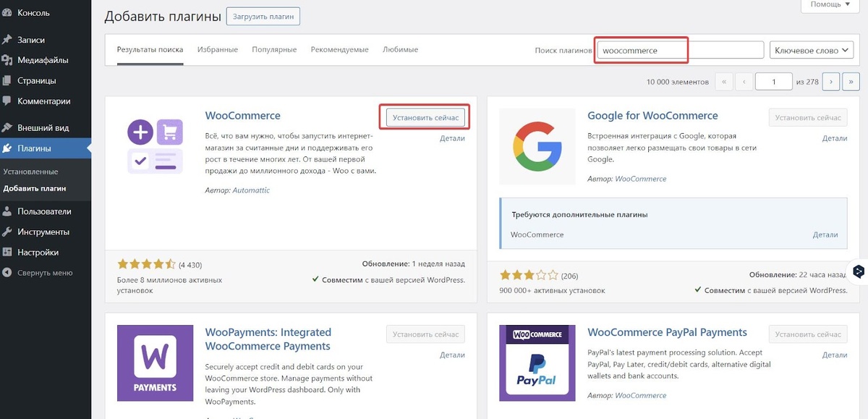Click the Плагины plug icon
868x419 pixels.
(7, 148)
